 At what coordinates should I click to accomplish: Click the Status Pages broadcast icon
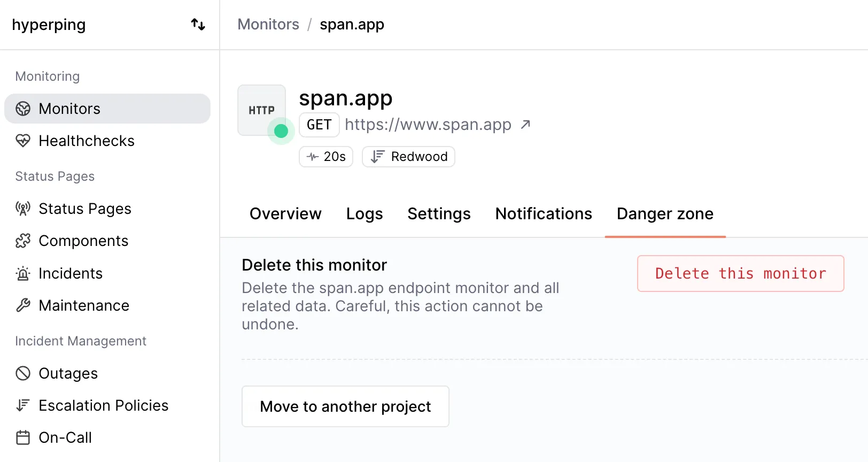click(x=23, y=209)
